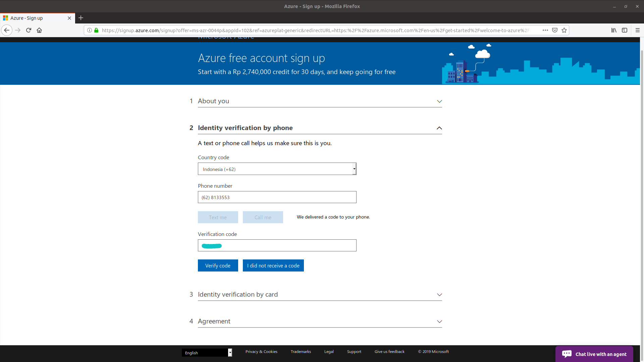644x362 pixels.
Task: Open the English language selector
Action: tap(207, 353)
